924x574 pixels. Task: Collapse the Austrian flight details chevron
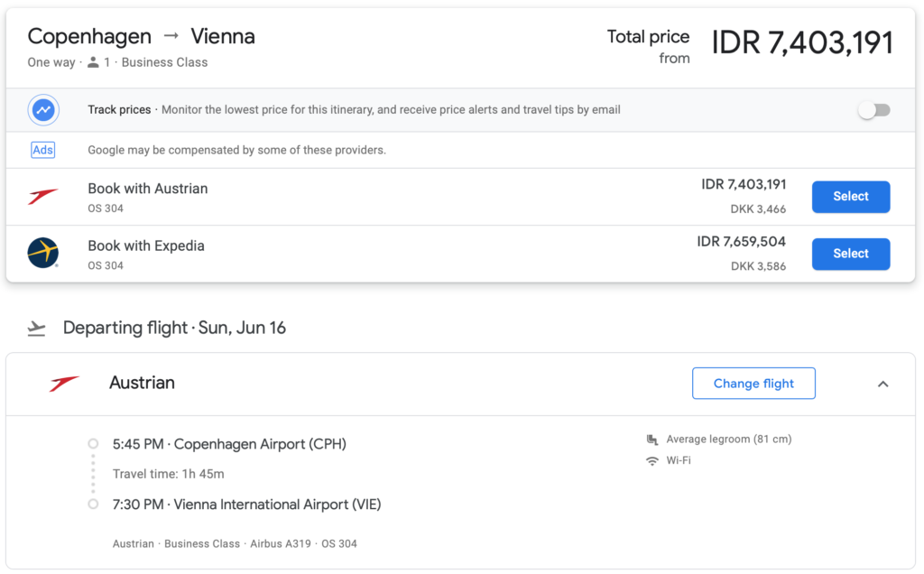coord(882,384)
